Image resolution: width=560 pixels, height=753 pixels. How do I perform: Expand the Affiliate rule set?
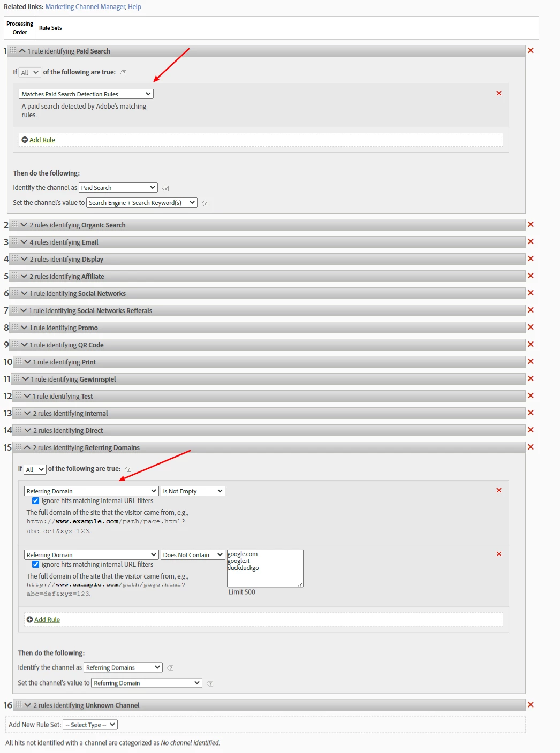tap(24, 276)
